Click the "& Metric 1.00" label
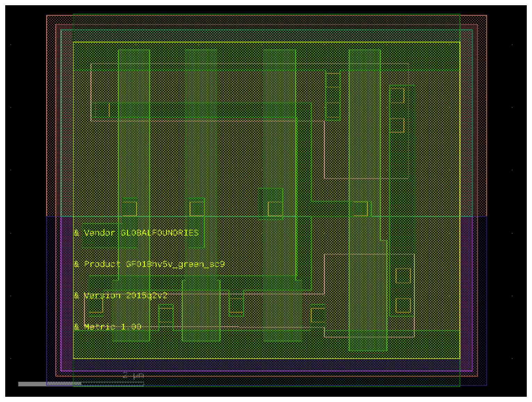532x402 pixels. pos(107,327)
